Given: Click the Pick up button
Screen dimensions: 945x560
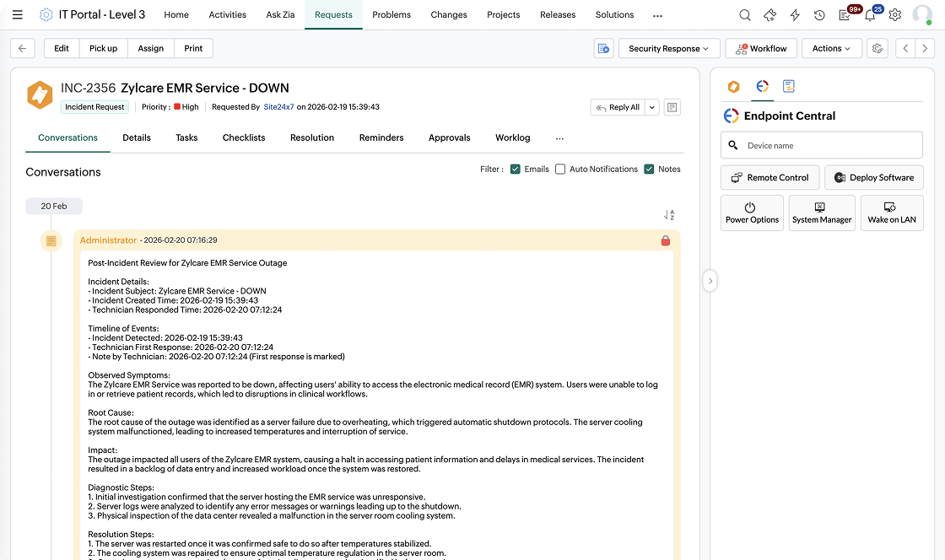Looking at the screenshot, I should click(104, 48).
